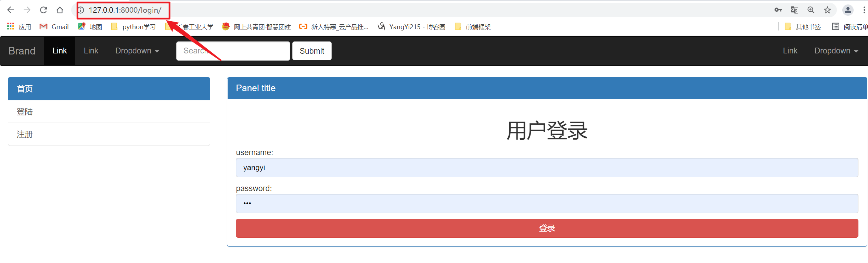Click the browser forward arrow
868x263 pixels.
tap(27, 10)
